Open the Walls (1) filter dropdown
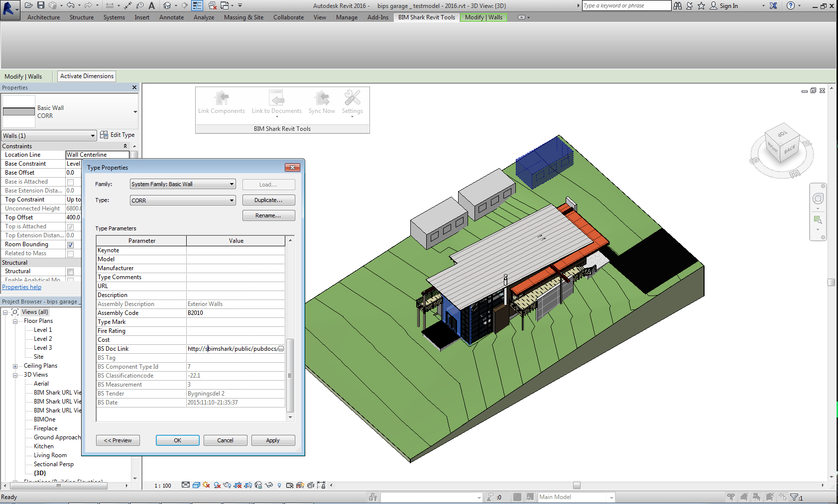Screen dimensions: 838x504 [x=49, y=136]
